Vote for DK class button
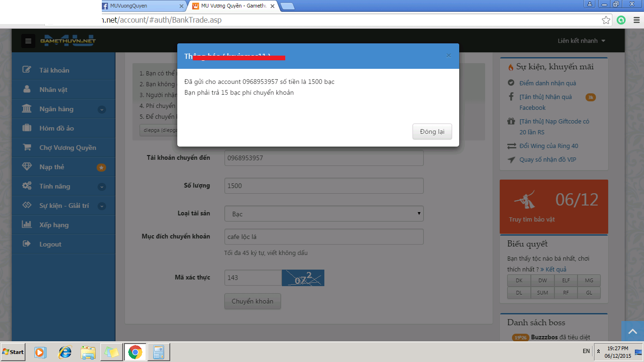The image size is (644, 362). [x=519, y=280]
